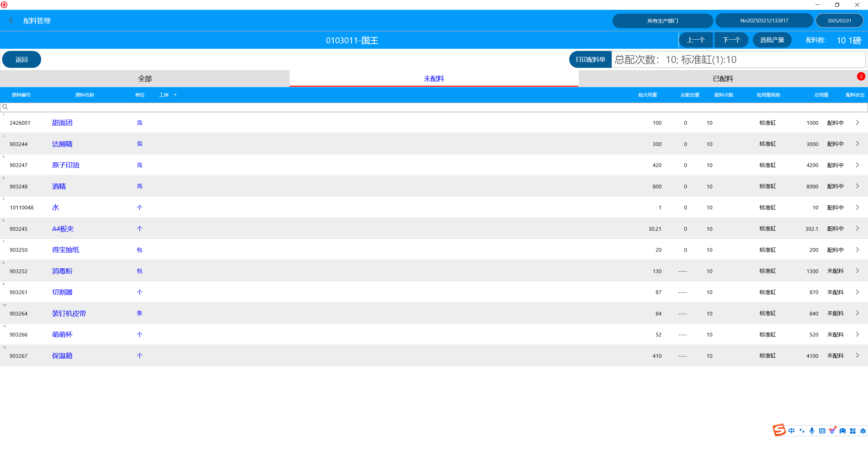
Task: Toggle Chinese/English input mode
Action: (x=791, y=431)
